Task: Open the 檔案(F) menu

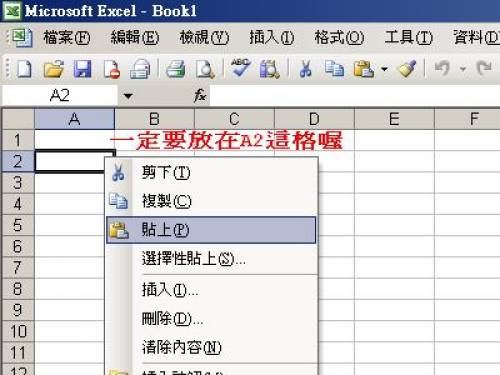Action: (67, 37)
